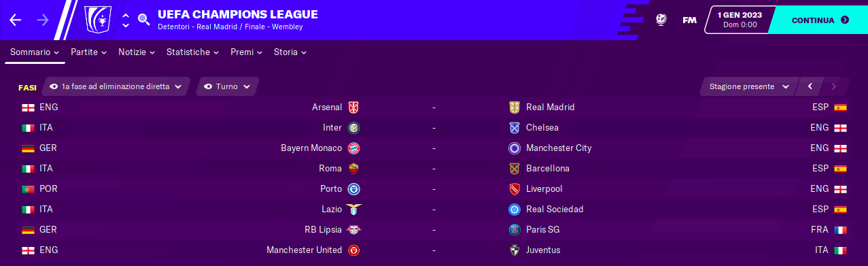Click the Continua button

[820, 20]
